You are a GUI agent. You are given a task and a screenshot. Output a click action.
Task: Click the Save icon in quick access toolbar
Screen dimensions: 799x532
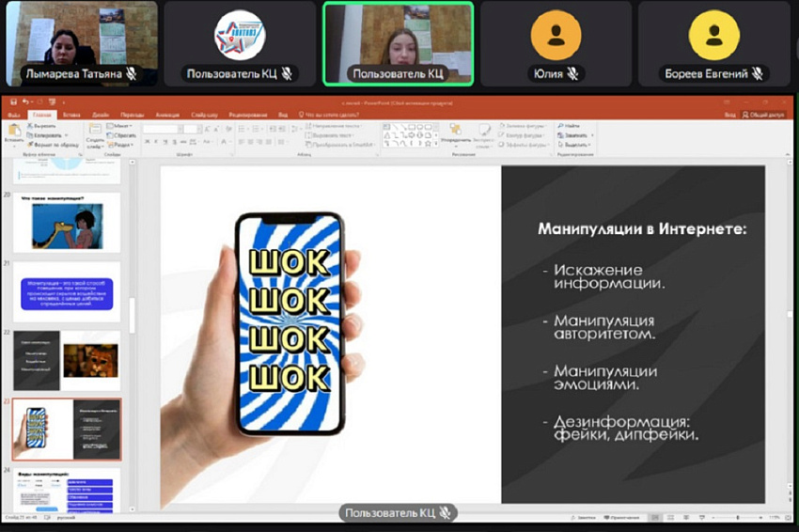13,102
